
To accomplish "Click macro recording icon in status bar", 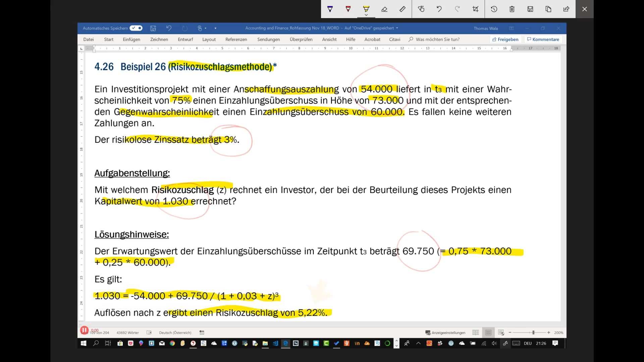I will click(202, 333).
